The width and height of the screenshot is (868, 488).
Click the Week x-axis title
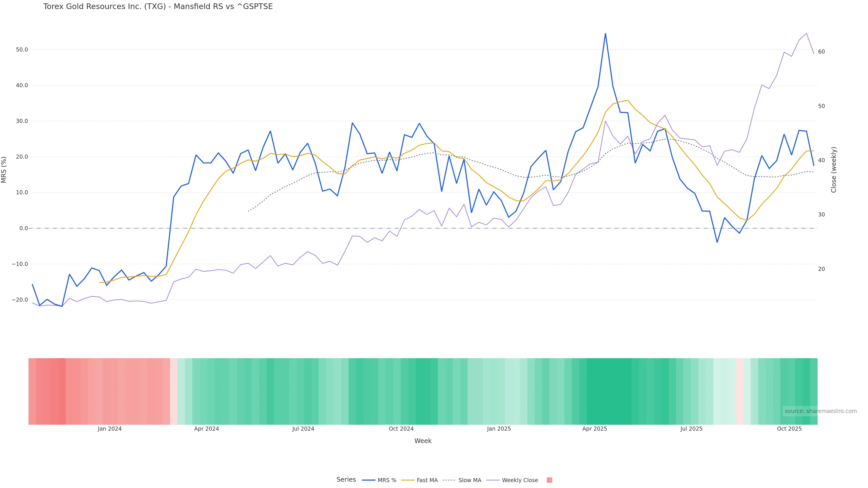(x=422, y=441)
